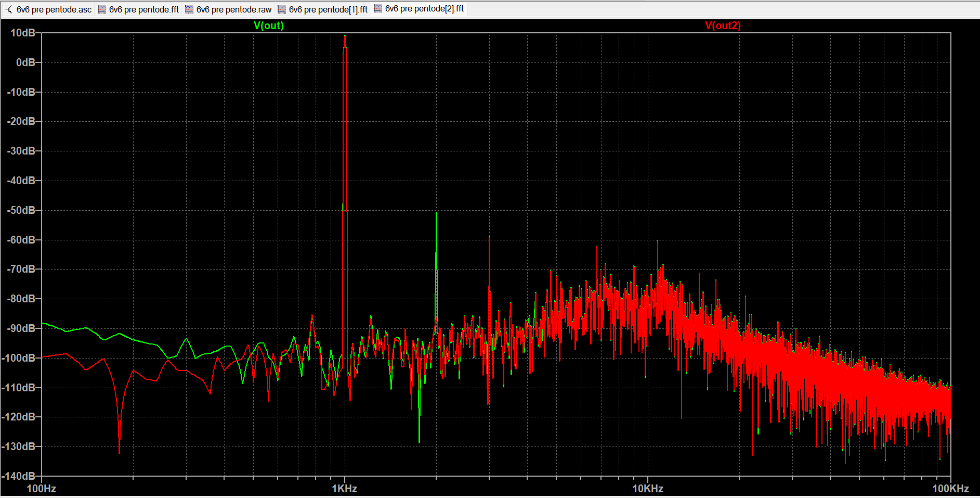Switch to the 6v6 pre pentode.asc tab
980x498 pixels.
[48, 9]
